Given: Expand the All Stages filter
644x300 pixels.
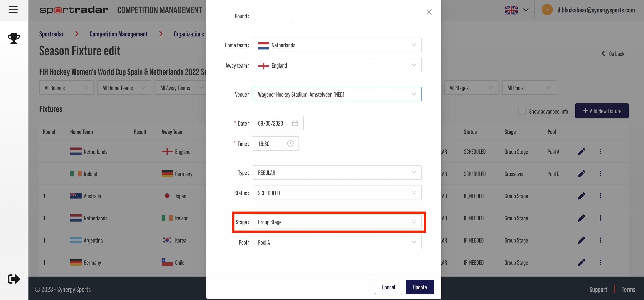Looking at the screenshot, I should coord(471,88).
